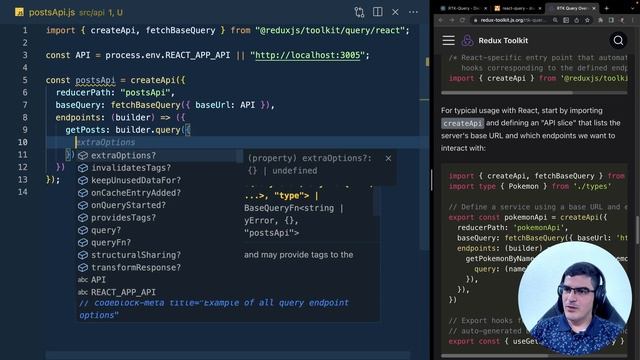Bookmark this page with the star

point(587,20)
